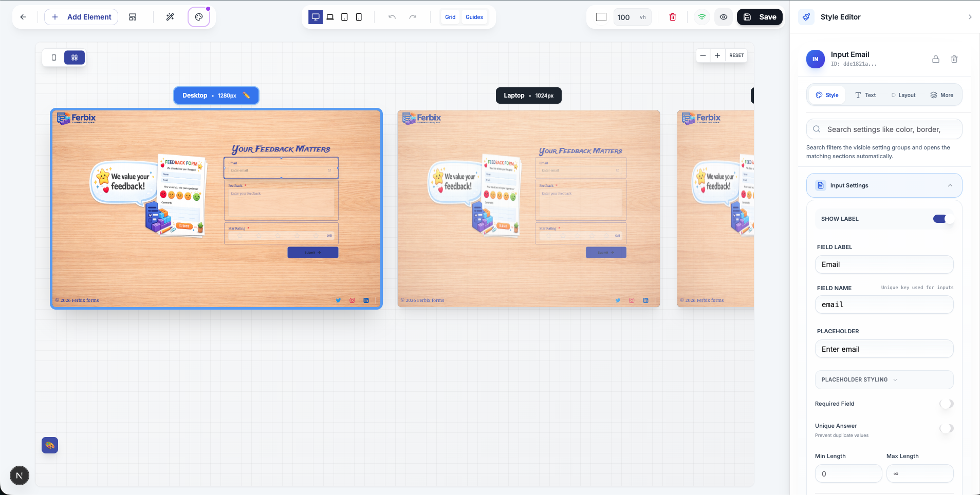
Task: Click the Twitter icon in desktop frame
Action: 338,300
